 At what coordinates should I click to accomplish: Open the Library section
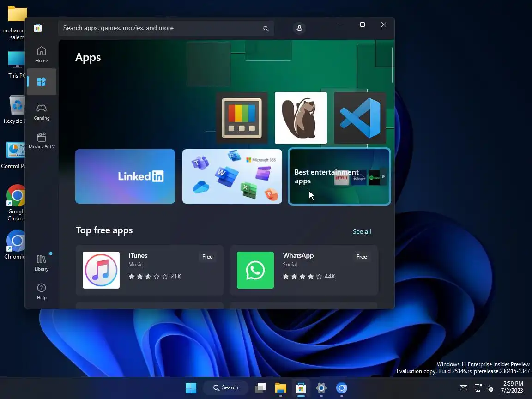[42, 263]
